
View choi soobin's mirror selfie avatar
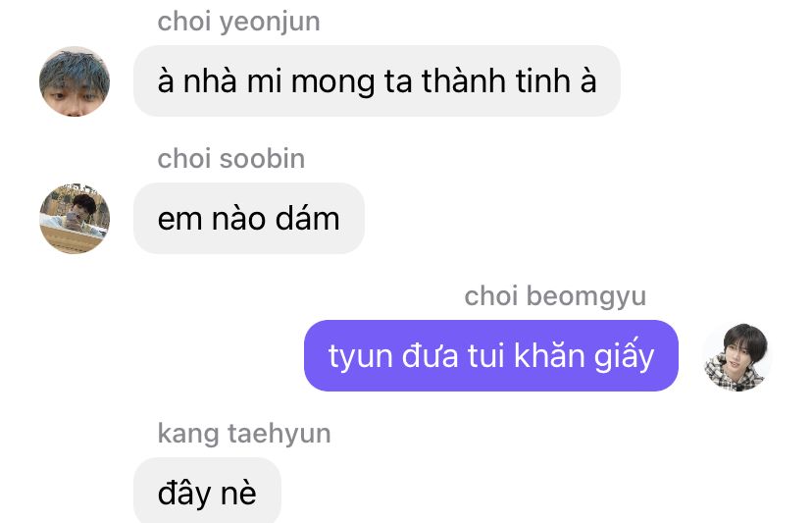[x=75, y=218]
